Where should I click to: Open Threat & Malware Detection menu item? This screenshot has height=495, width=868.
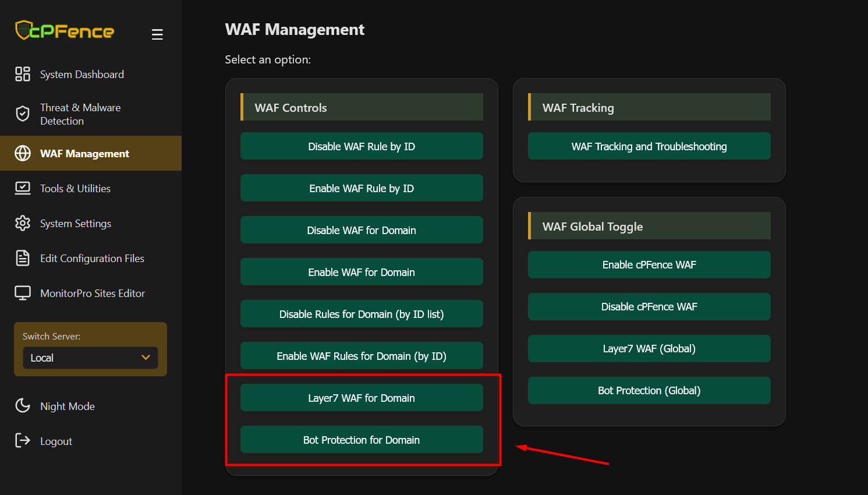click(80, 114)
